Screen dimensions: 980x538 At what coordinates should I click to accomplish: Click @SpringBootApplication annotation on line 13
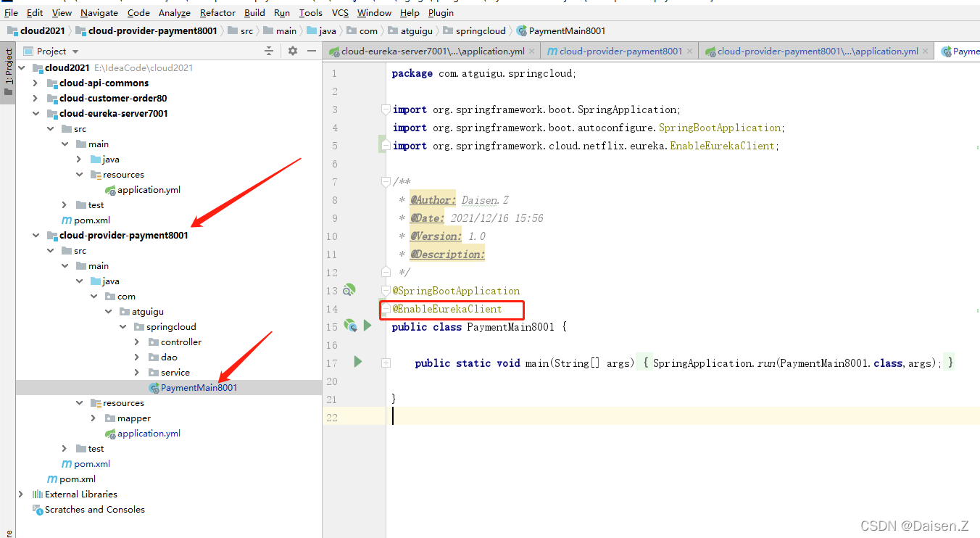pyautogui.click(x=456, y=291)
